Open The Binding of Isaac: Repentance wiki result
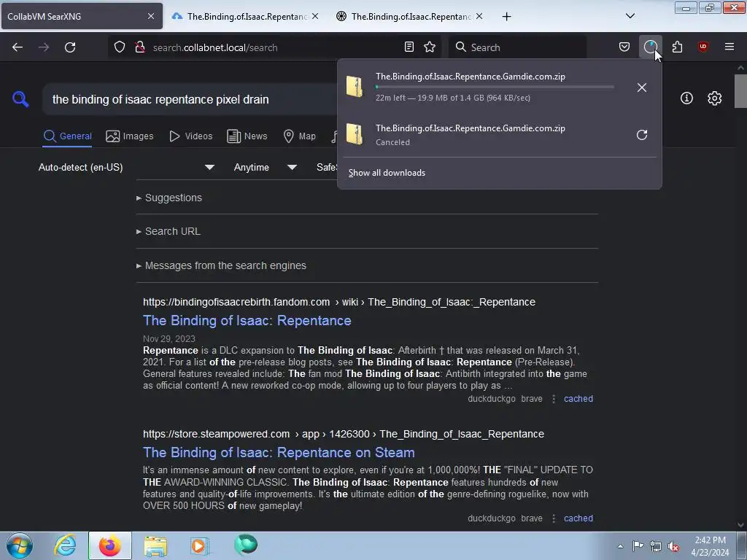Screen dimensions: 747x560 [x=247, y=321]
